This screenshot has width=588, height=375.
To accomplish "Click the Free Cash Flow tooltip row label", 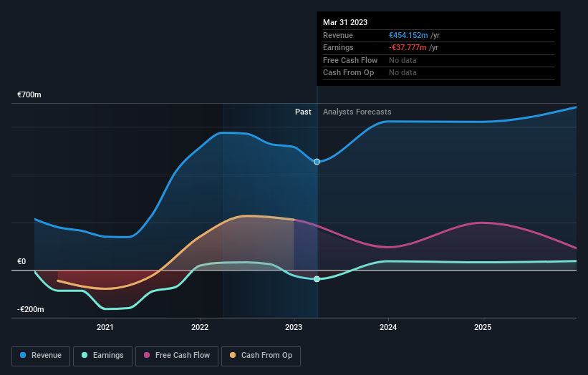I will coord(350,60).
